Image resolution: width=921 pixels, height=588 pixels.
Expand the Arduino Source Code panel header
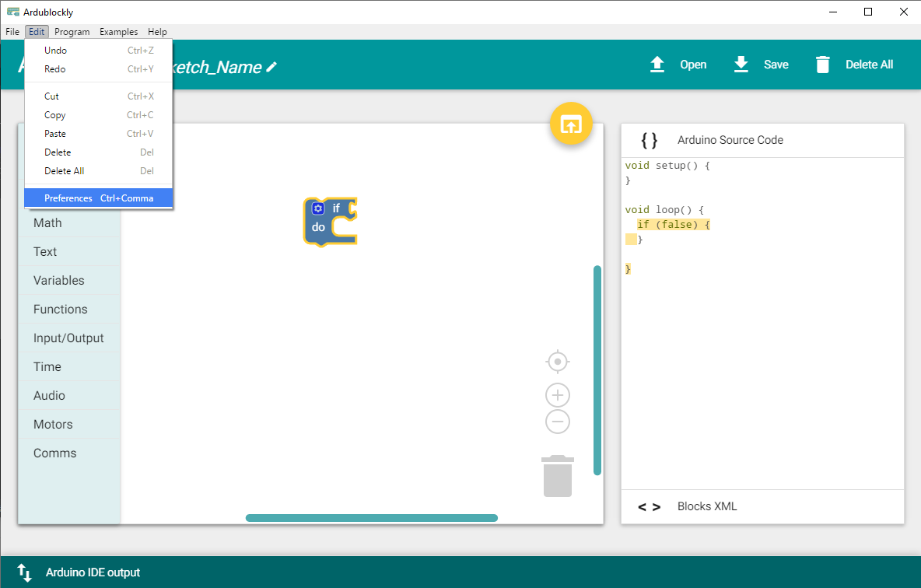pos(762,141)
